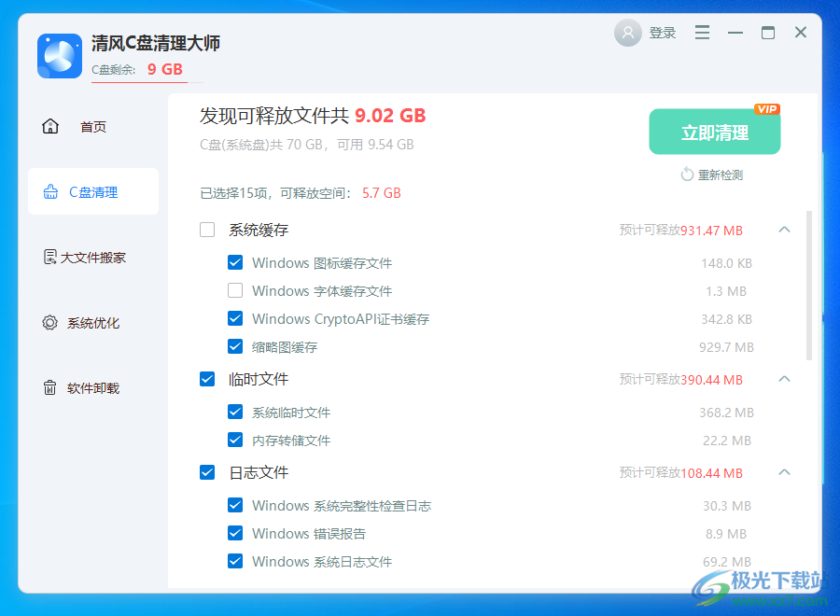Screen dimensions: 840x616
Task: Select the 大文件搬家 menu entry
Action: pyautogui.click(x=95, y=257)
